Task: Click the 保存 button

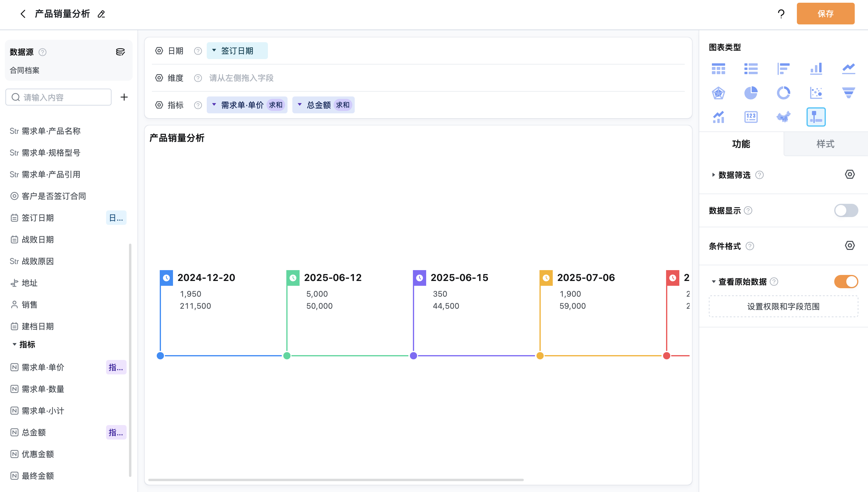Action: pos(826,14)
